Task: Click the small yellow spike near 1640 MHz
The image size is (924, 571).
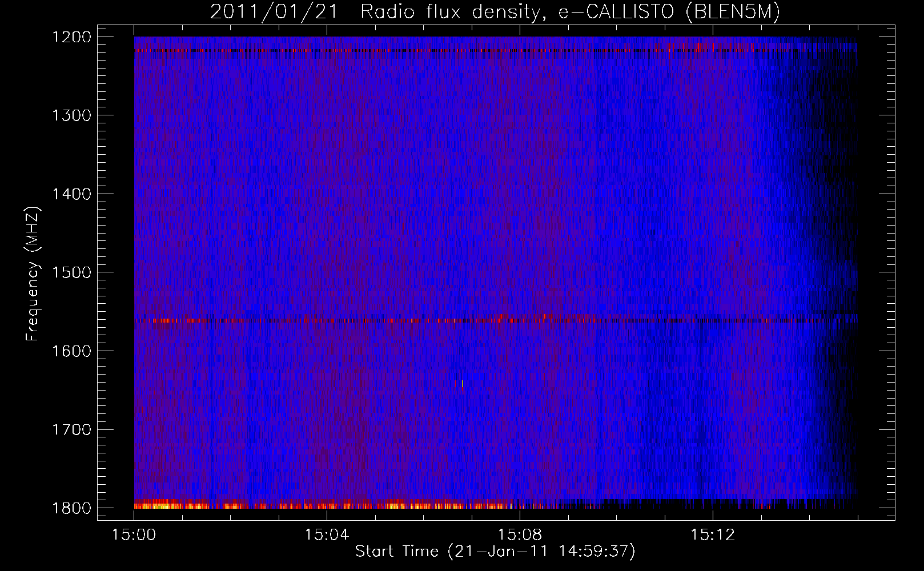Action: [462, 384]
